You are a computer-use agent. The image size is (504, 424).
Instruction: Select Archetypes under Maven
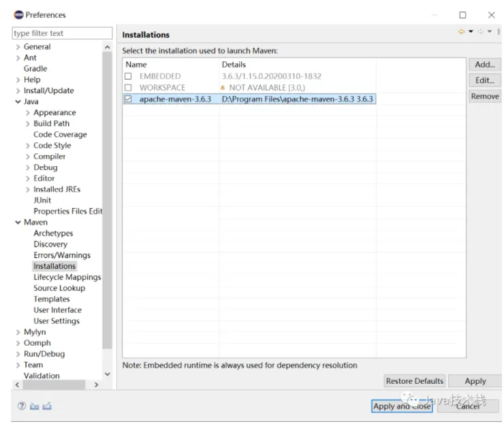tap(53, 233)
